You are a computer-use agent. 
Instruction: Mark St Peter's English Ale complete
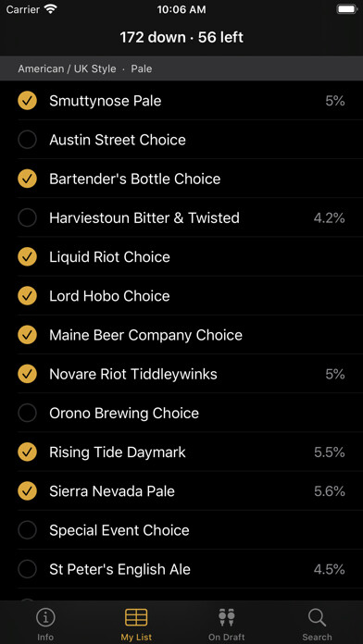pyautogui.click(x=27, y=569)
